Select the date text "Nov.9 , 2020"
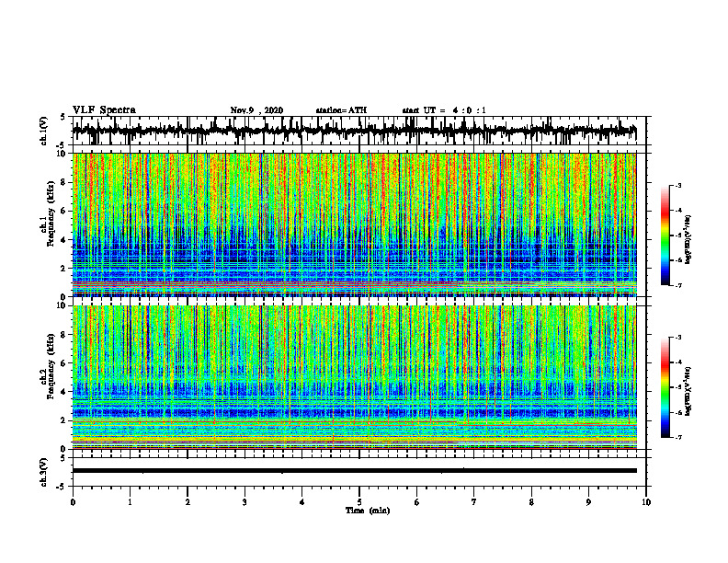Image resolution: width=728 pixels, height=563 pixels. 256,110
